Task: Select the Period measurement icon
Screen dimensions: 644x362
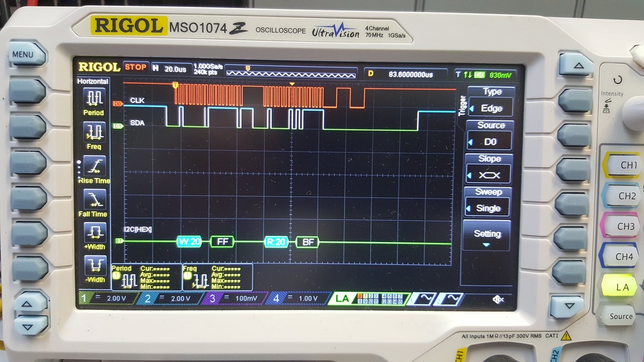Action: tap(95, 98)
